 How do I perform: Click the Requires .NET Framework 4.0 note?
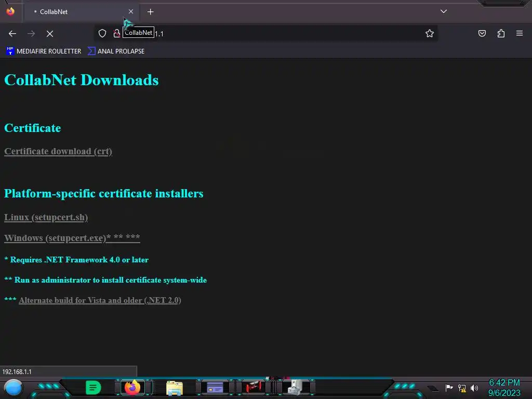click(x=76, y=260)
